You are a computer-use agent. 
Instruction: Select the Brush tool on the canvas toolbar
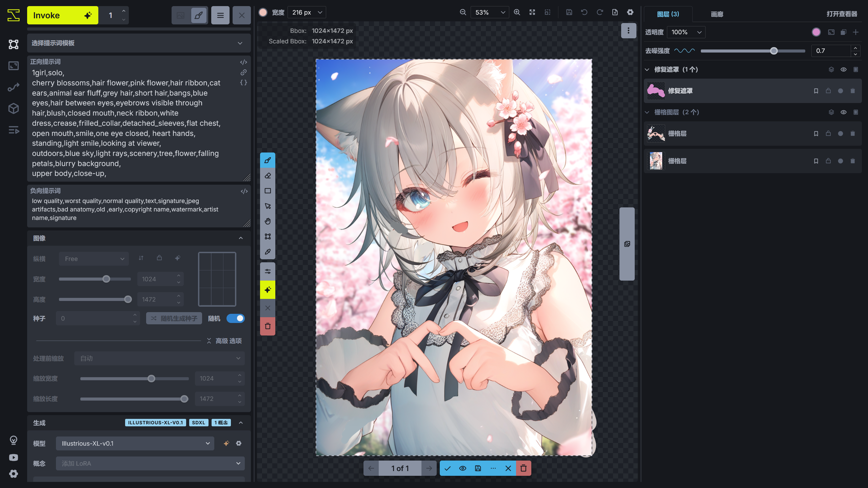pos(268,160)
